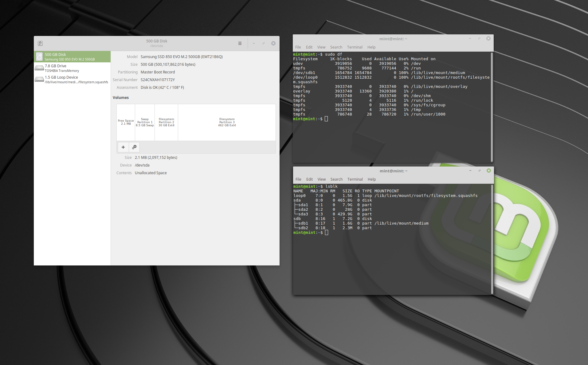Click the upper terminal's vertical scrollbar
Image resolution: width=588 pixels, height=365 pixels.
click(x=492, y=107)
